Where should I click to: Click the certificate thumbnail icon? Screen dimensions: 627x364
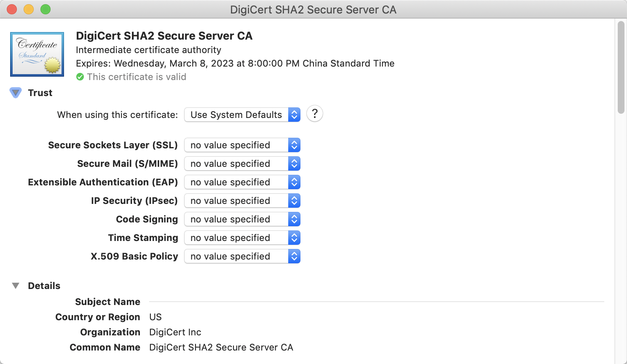[x=37, y=54]
